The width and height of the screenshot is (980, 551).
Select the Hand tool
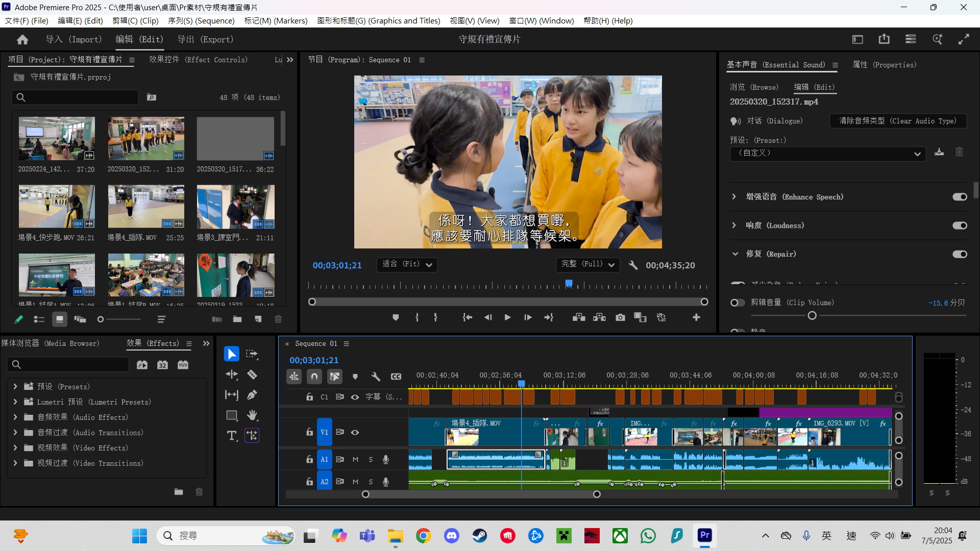(x=252, y=415)
